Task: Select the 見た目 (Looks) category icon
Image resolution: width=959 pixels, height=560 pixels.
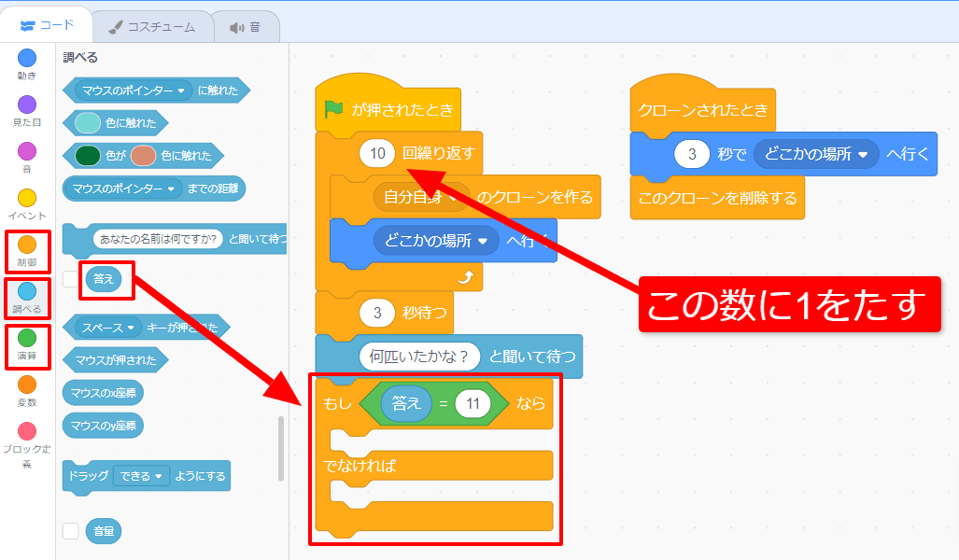Action: (27, 103)
